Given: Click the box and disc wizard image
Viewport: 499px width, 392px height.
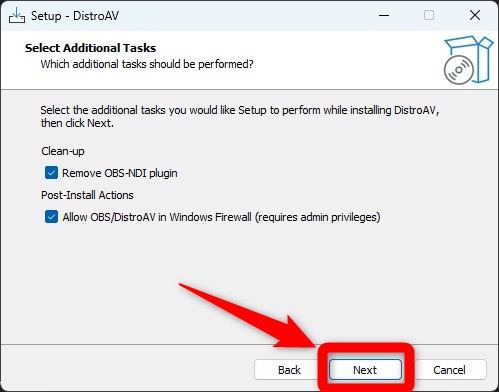Looking at the screenshot, I should click(468, 60).
